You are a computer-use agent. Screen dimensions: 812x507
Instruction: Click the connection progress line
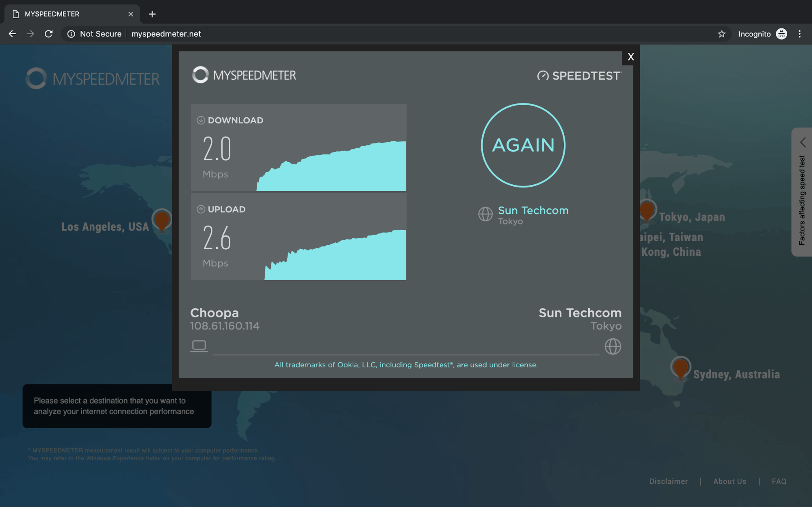coord(406,354)
